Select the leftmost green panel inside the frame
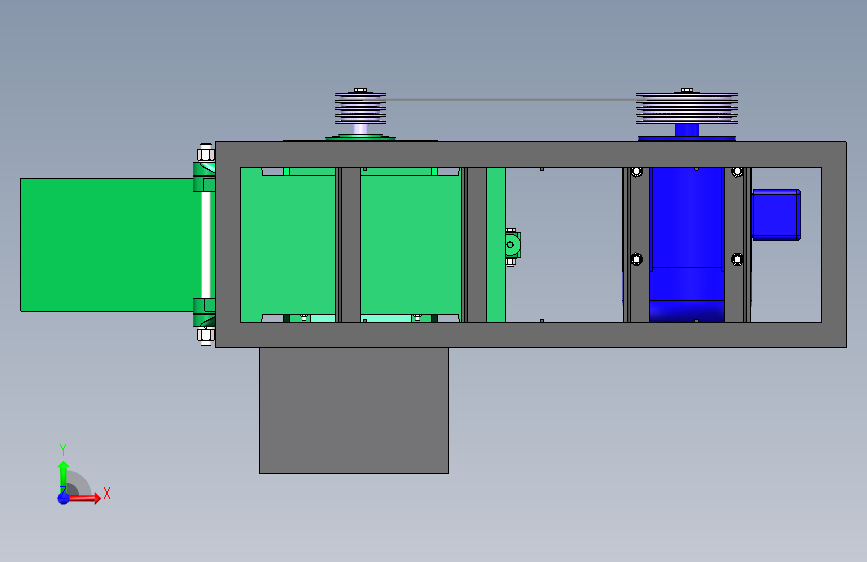The width and height of the screenshot is (867, 562). pos(288,245)
